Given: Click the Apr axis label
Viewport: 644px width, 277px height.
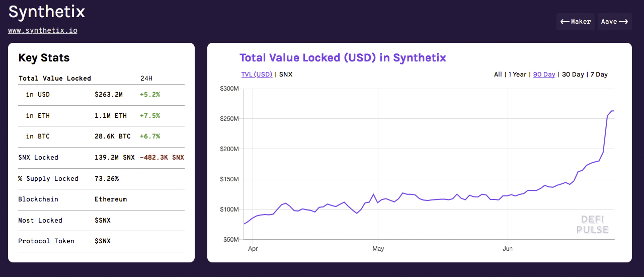Looking at the screenshot, I should coord(253,249).
